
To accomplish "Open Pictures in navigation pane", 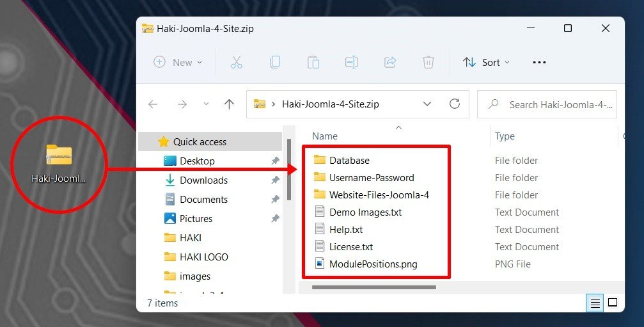I will [x=196, y=219].
